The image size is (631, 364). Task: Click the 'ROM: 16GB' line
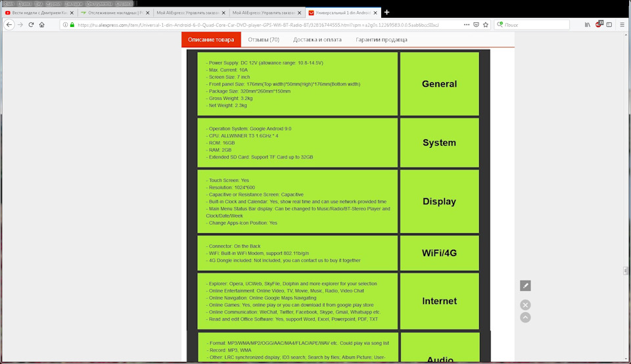(x=221, y=143)
